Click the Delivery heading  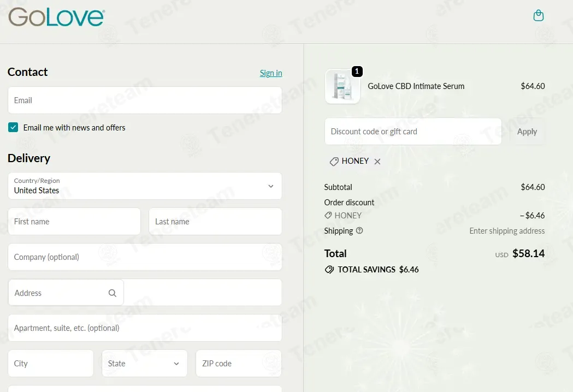pyautogui.click(x=29, y=158)
